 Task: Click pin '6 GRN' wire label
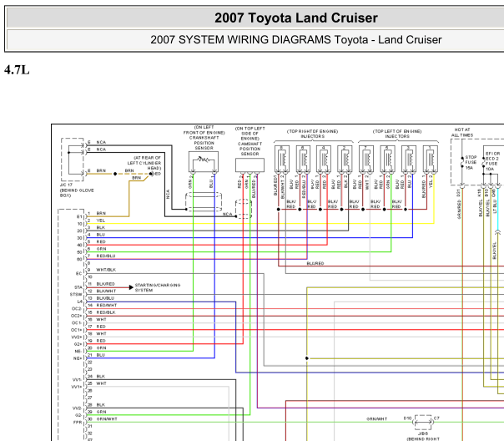pos(97,249)
